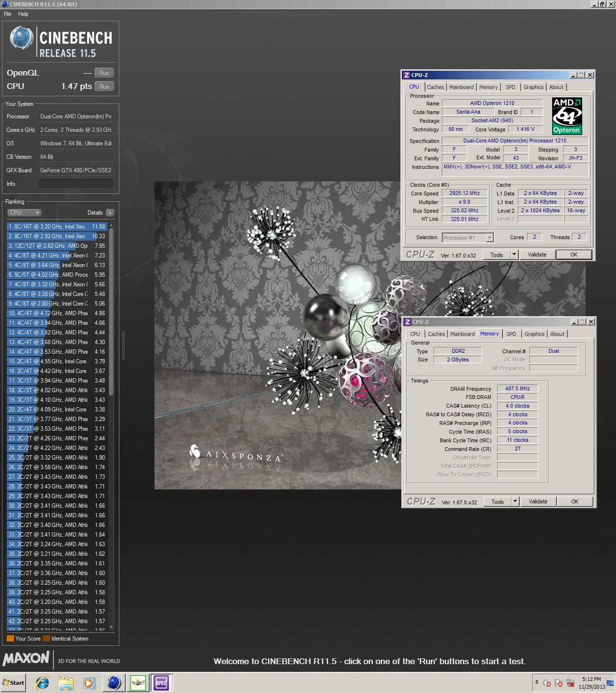
Task: Click the Maxon logo at bottom left
Action: (26, 658)
